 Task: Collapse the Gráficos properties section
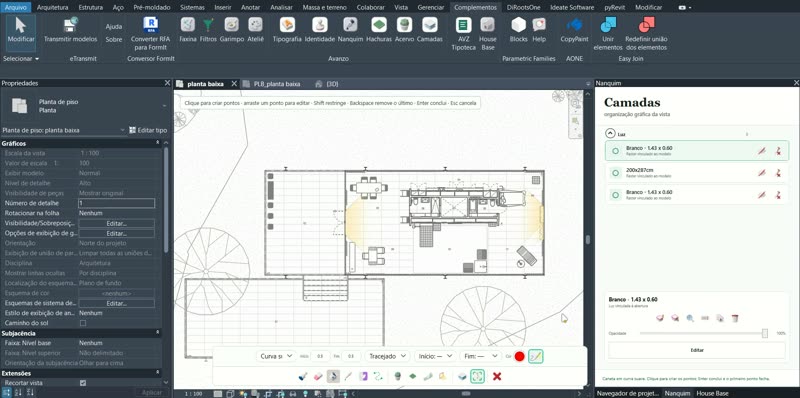(x=158, y=143)
